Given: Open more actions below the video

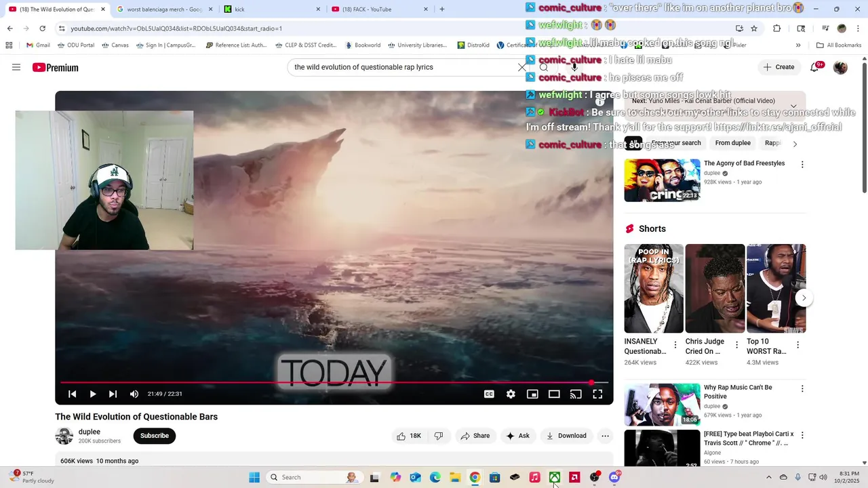Looking at the screenshot, I should 605,436.
